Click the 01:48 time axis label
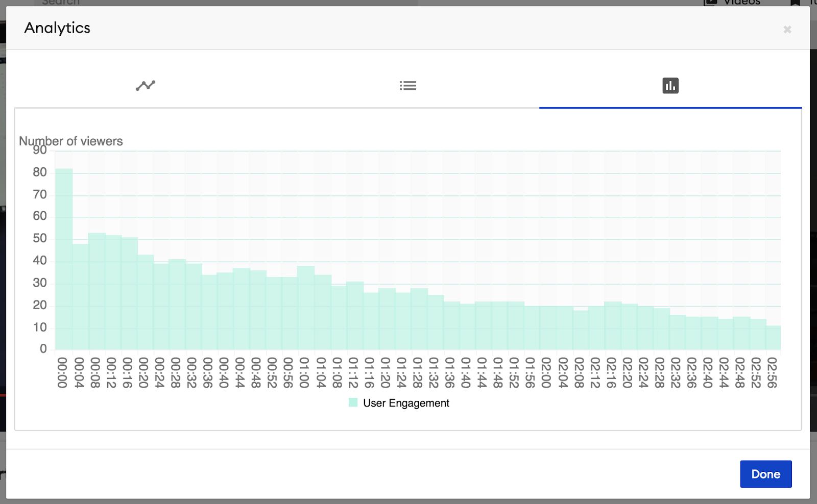 click(x=497, y=373)
